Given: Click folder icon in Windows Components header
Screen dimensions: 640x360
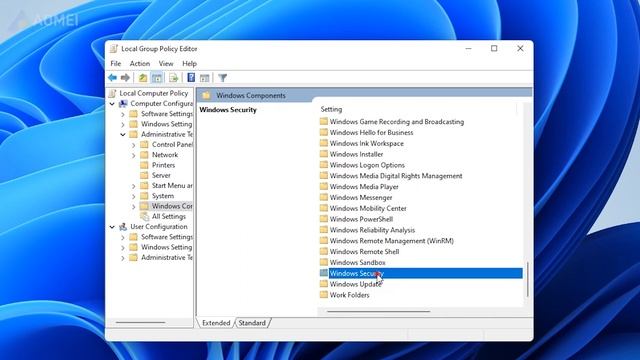Looking at the screenshot, I should click(207, 95).
